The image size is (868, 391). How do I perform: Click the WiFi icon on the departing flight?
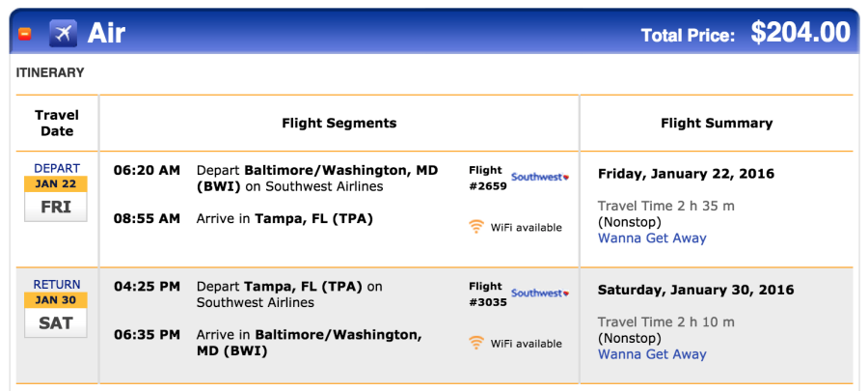pyautogui.click(x=476, y=227)
